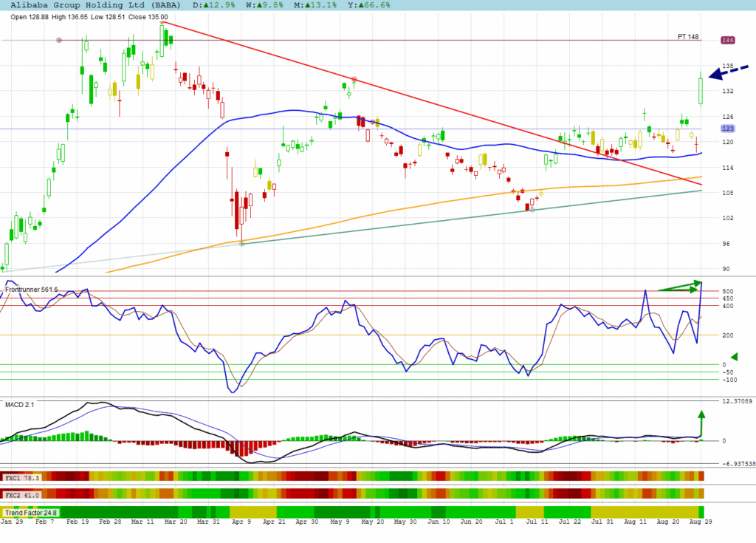Click the 96 price axis label
This screenshot has height=543, width=756.
click(x=726, y=244)
